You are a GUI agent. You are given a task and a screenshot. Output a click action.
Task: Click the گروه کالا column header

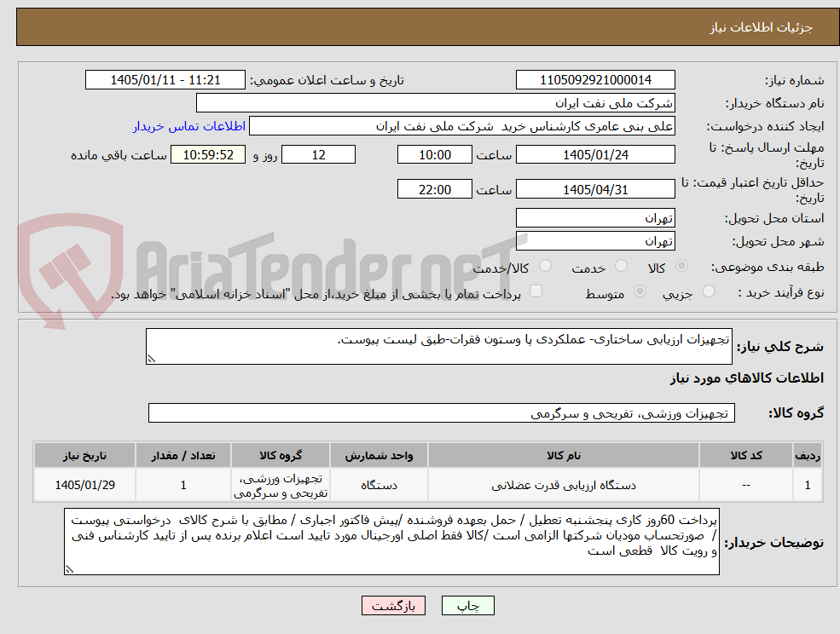click(281, 456)
